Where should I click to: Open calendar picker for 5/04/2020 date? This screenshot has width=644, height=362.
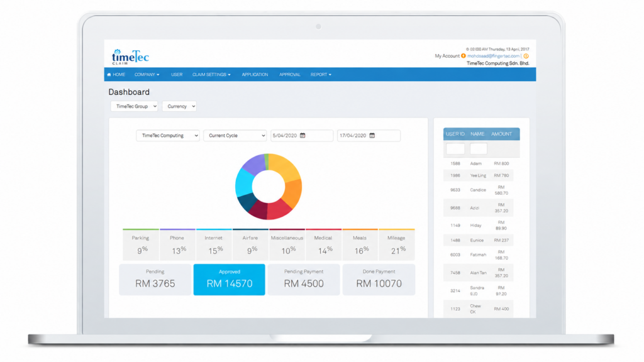pyautogui.click(x=303, y=136)
